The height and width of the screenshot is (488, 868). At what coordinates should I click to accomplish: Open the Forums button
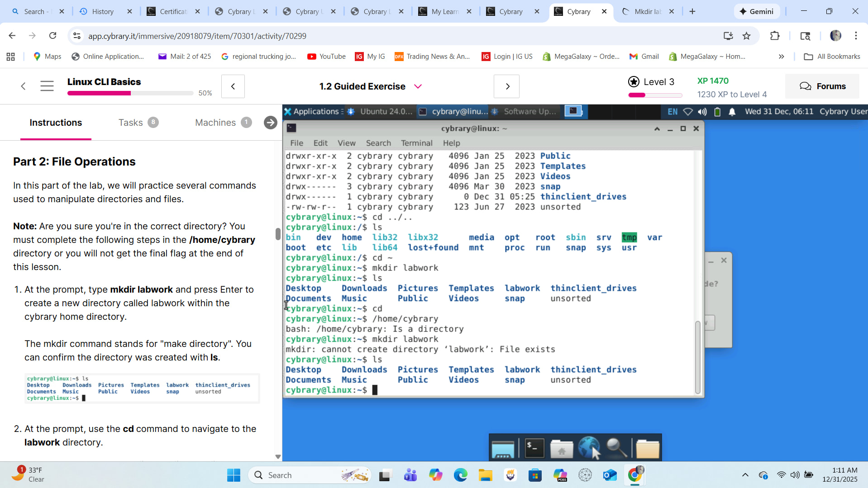click(x=822, y=86)
